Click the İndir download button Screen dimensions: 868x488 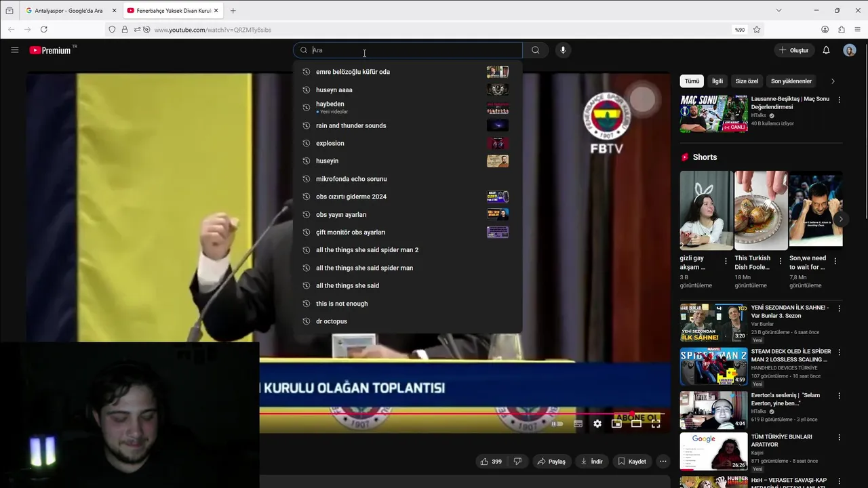click(x=591, y=462)
